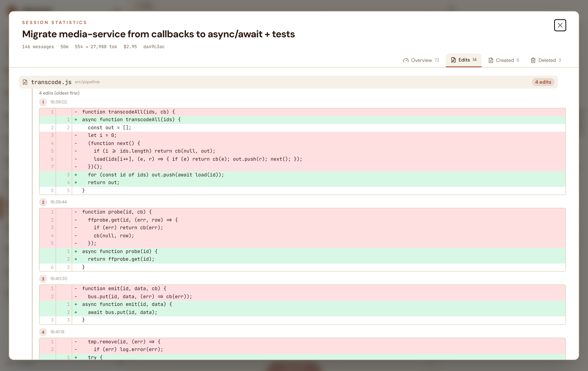Select the Edits tab
The image size is (588, 371).
pos(464,60)
